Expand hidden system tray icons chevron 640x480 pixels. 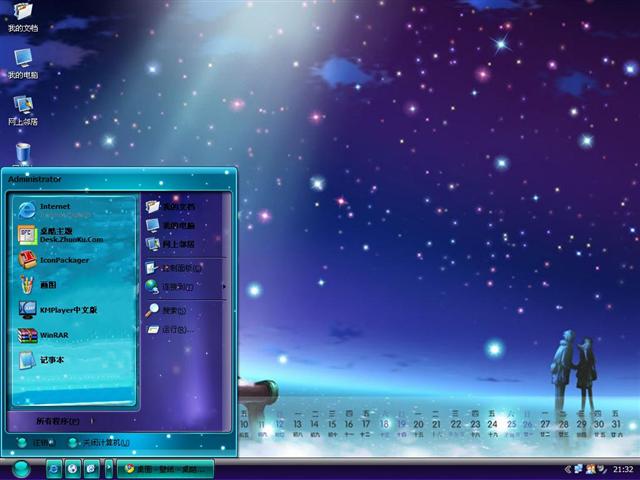point(567,469)
